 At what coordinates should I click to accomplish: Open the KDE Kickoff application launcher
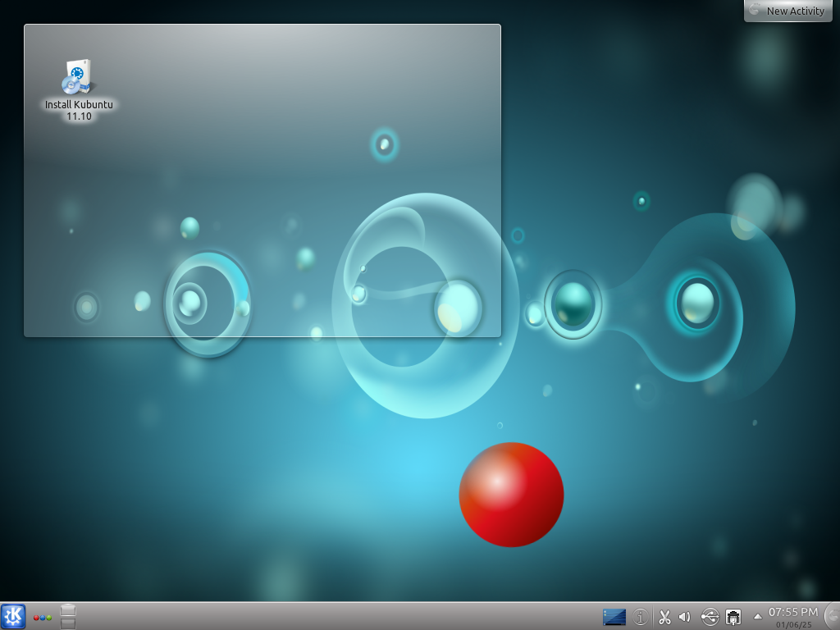(x=13, y=617)
